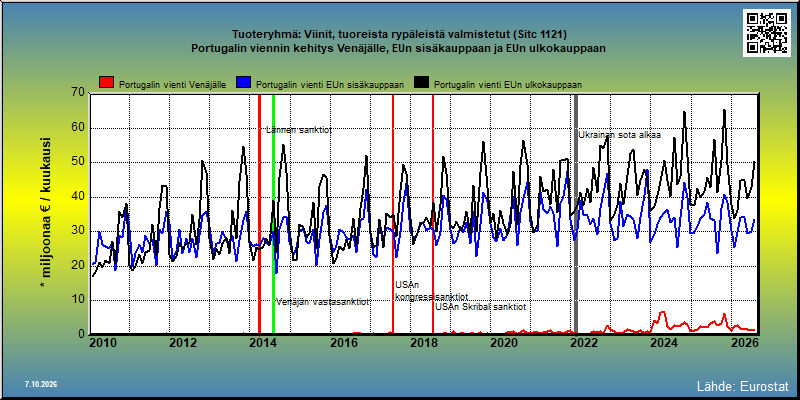The image size is (800, 400).
Task: Select the 'Portugalin vienti EUn sisäkauppaan' legend label
Action: pyautogui.click(x=330, y=85)
